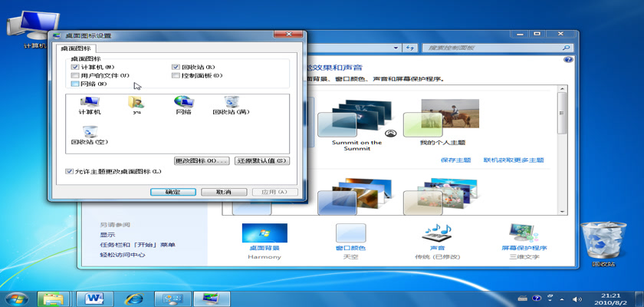The height and width of the screenshot is (307, 644).
Task: Select the 回收站(满) full recycle bin icon
Action: [x=232, y=104]
